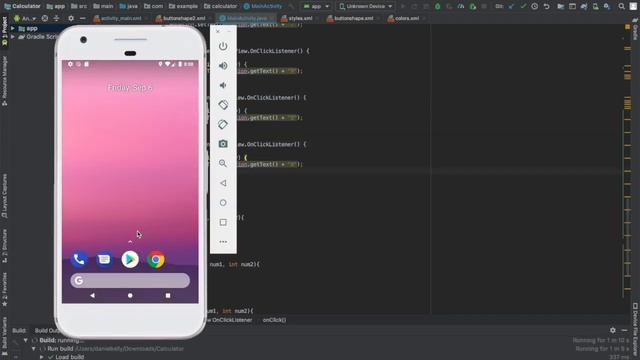Close the emulator control sidebar
This screenshot has height=360, width=640.
[x=218, y=31]
